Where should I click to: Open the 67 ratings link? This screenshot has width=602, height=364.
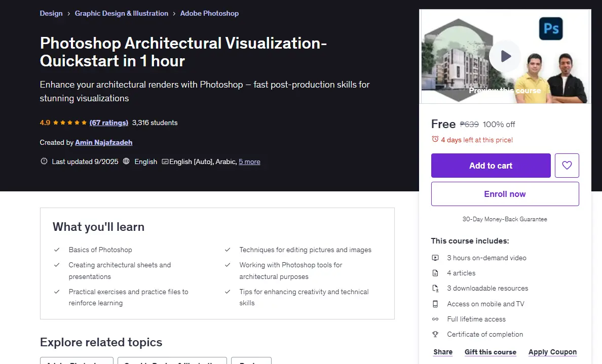108,123
